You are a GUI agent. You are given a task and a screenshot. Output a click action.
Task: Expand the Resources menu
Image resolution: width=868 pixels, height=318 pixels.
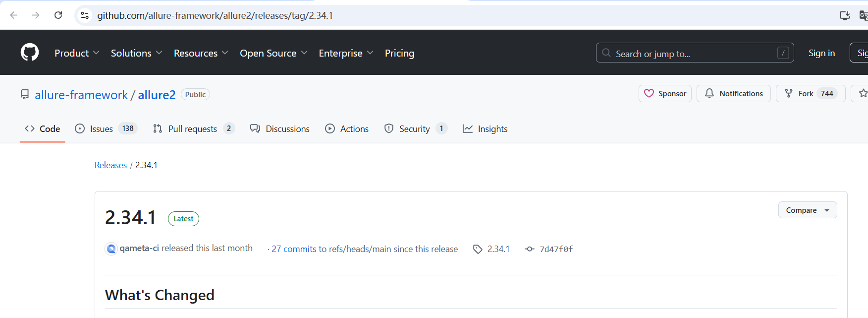(x=201, y=53)
